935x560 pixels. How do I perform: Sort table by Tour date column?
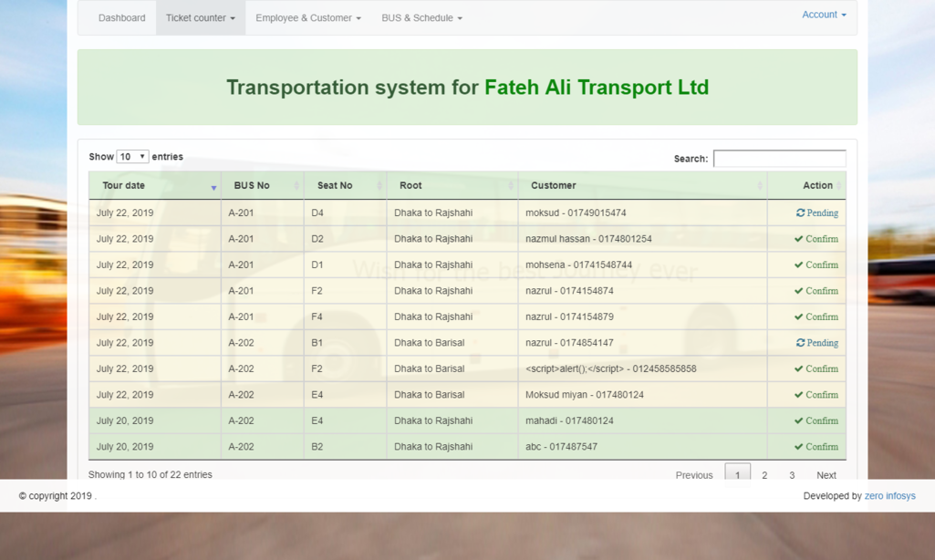[x=154, y=185]
